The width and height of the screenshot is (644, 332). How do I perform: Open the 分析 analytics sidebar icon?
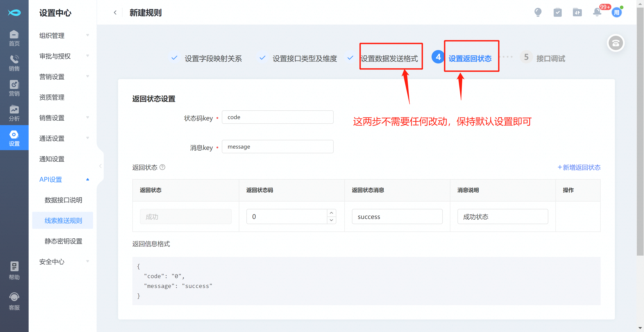click(14, 113)
